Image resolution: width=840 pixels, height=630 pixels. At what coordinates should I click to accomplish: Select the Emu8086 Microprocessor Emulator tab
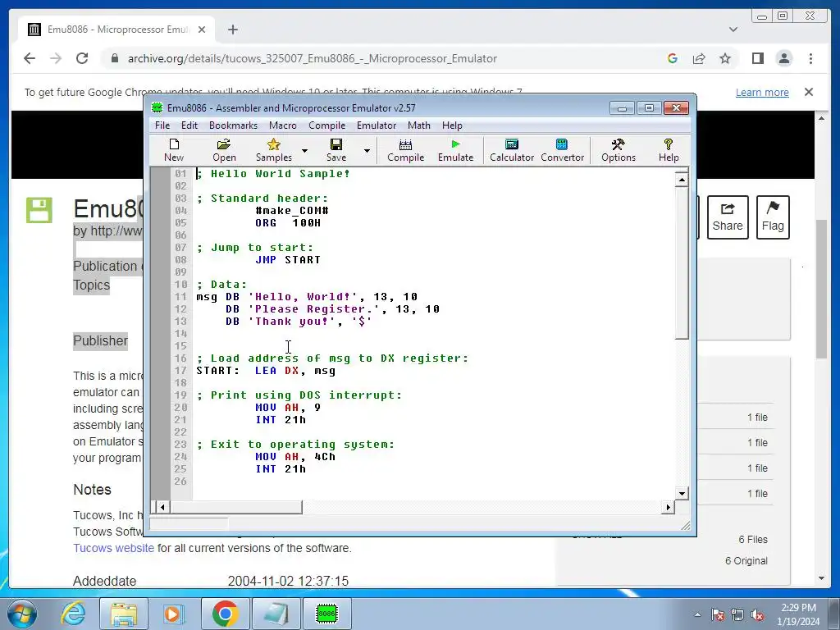116,30
